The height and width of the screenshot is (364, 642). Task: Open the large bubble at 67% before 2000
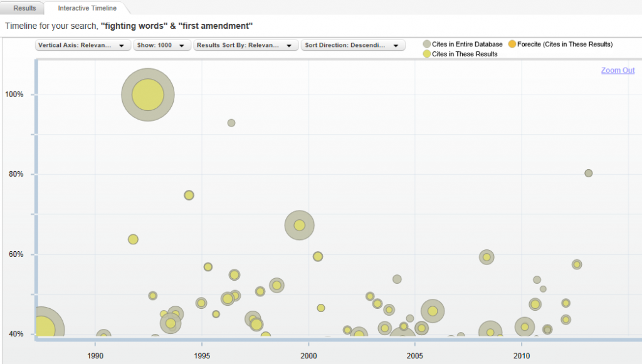(x=299, y=226)
